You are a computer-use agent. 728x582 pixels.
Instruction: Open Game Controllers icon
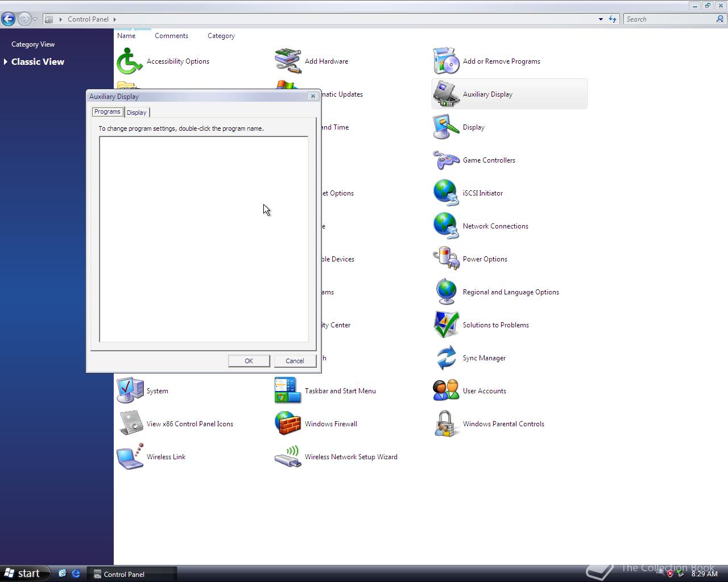pos(446,160)
